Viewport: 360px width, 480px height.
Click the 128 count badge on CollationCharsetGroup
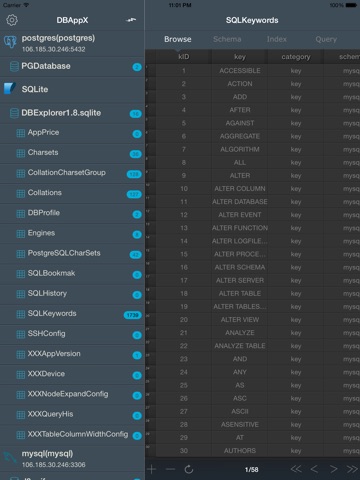[x=134, y=174]
